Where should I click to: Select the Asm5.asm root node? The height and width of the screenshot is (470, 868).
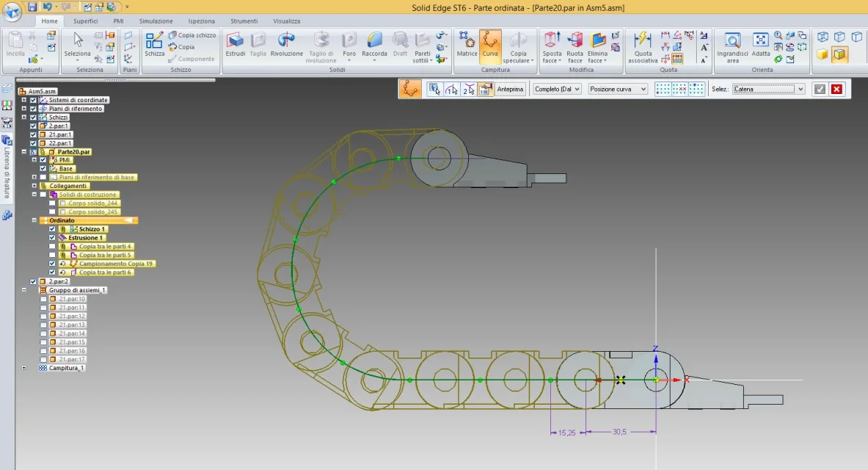[42, 91]
